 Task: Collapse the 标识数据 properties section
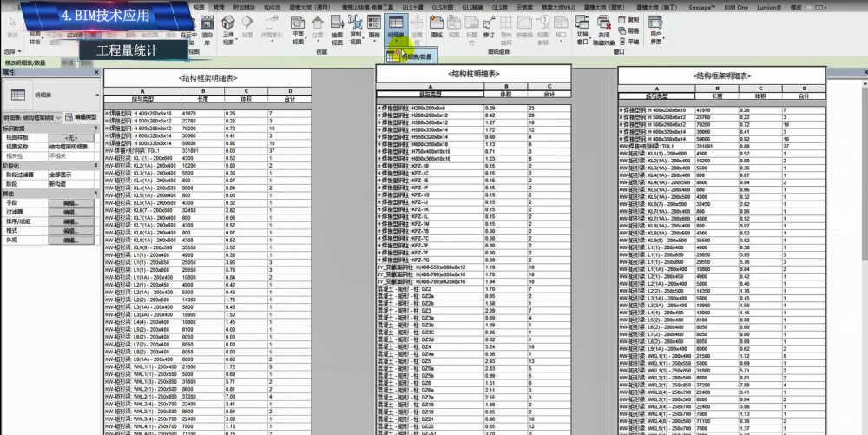pyautogui.click(x=97, y=128)
